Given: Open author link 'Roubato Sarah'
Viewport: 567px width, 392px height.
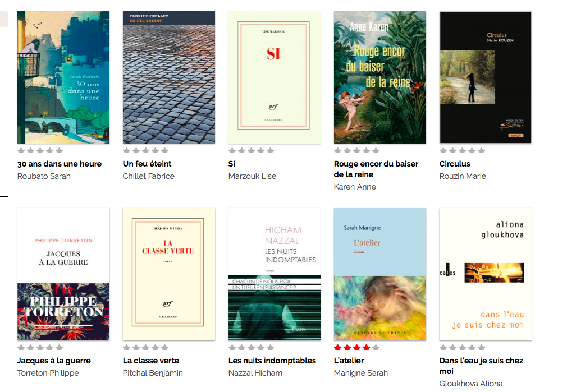Looking at the screenshot, I should (x=44, y=176).
